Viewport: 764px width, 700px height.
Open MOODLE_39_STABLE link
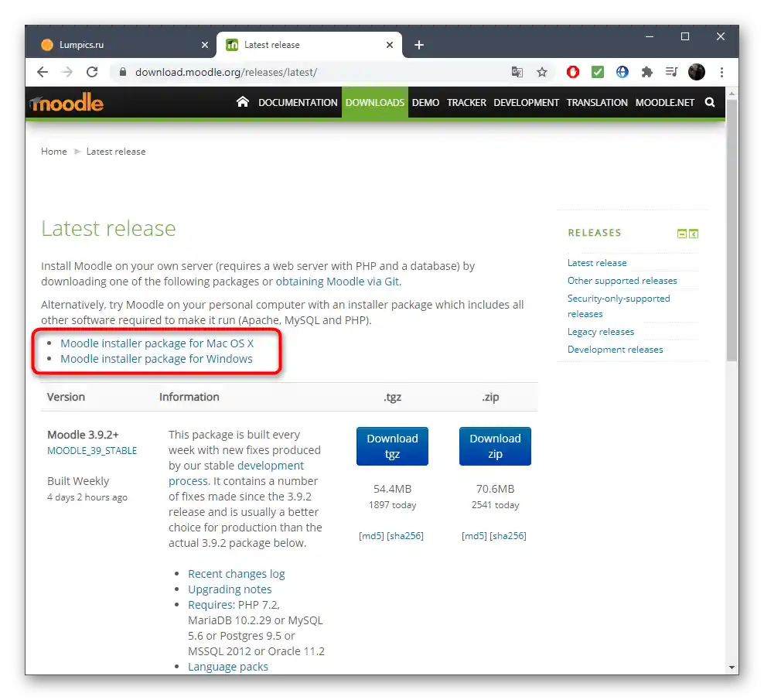coord(92,450)
